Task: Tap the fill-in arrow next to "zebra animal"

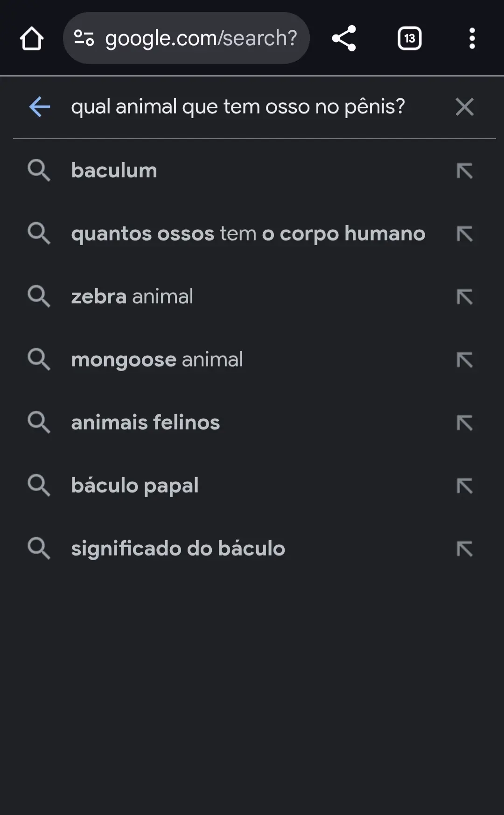Action: click(464, 297)
